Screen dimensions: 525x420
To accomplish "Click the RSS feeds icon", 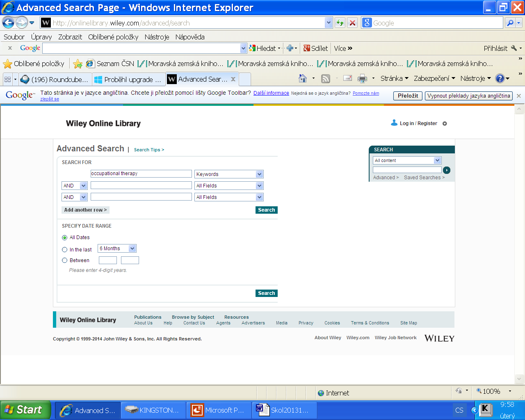I will (x=326, y=78).
